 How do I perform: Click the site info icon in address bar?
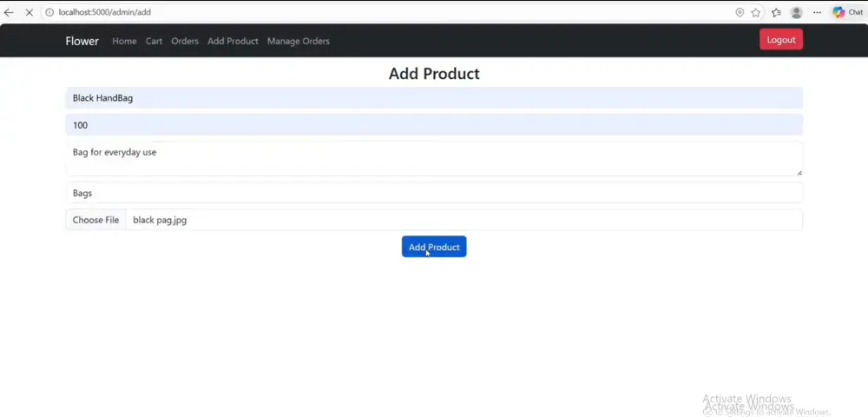pos(49,12)
